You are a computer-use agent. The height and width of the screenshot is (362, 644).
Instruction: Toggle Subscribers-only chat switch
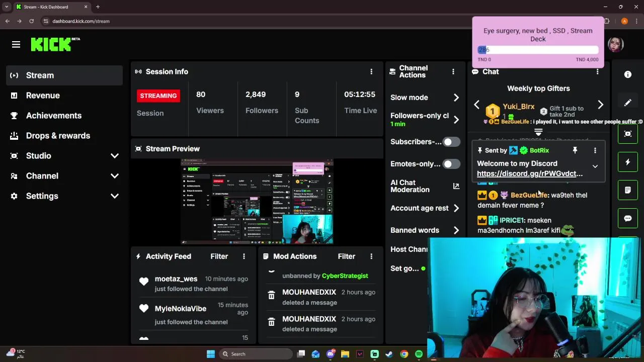pyautogui.click(x=451, y=142)
